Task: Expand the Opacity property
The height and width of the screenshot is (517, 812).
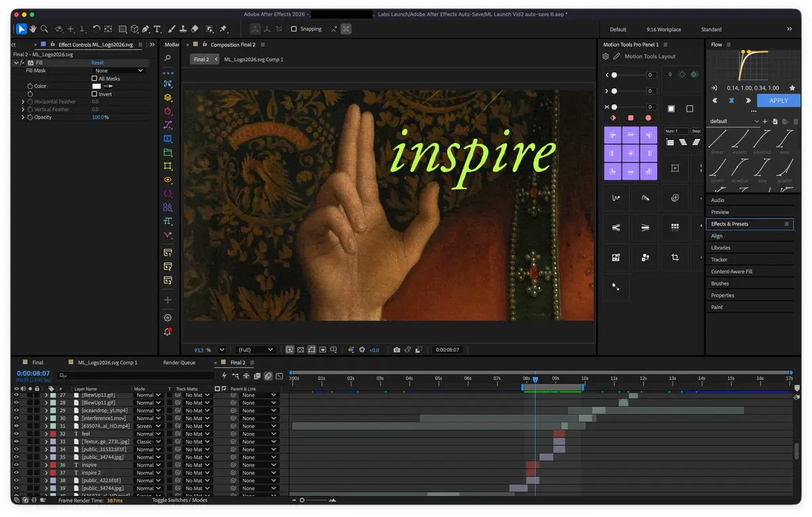Action: [x=23, y=118]
